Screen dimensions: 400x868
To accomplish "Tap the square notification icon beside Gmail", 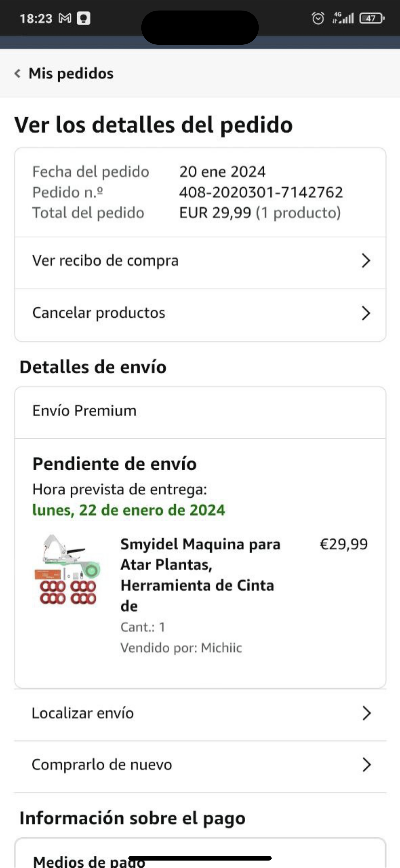I will [83, 18].
